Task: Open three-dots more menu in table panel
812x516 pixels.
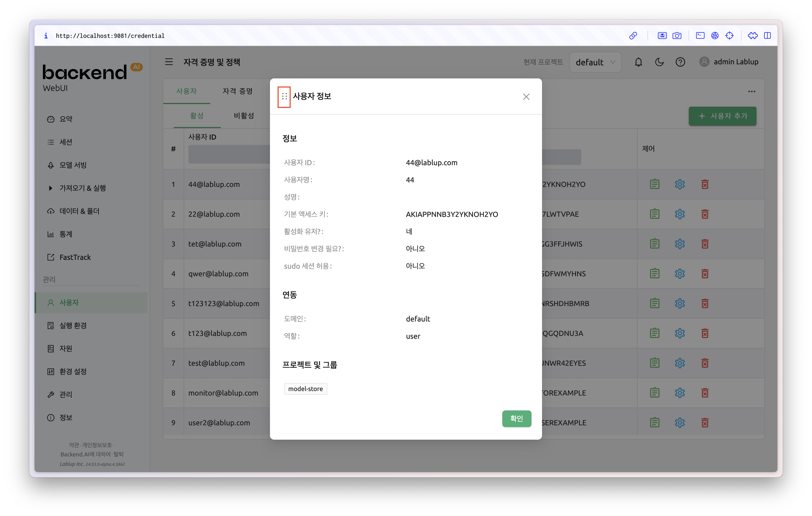Action: click(x=751, y=92)
